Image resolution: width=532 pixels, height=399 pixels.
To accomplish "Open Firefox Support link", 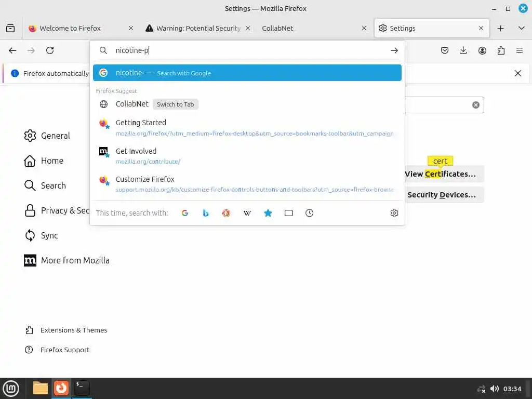I will [x=57, y=350].
